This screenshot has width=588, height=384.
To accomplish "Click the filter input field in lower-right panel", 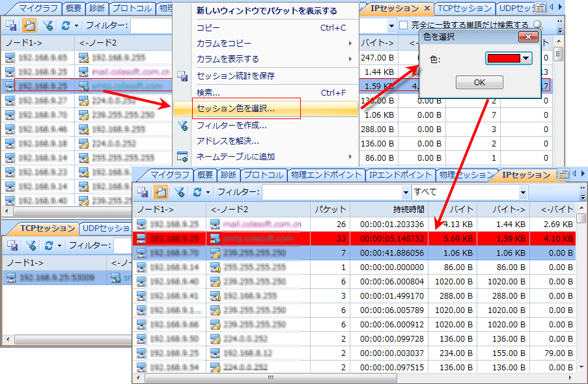I will coord(335,193).
